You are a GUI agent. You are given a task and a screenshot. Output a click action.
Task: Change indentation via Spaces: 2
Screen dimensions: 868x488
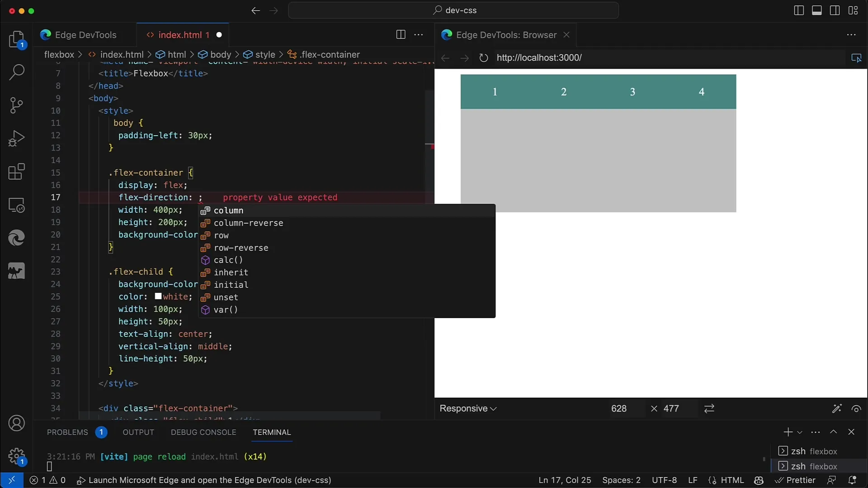click(621, 480)
